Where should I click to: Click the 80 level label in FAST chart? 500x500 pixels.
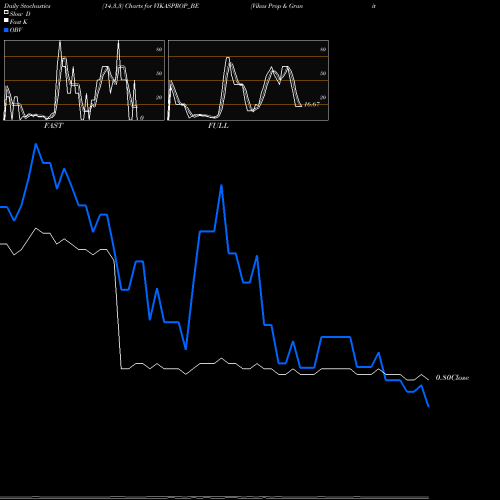click(159, 49)
